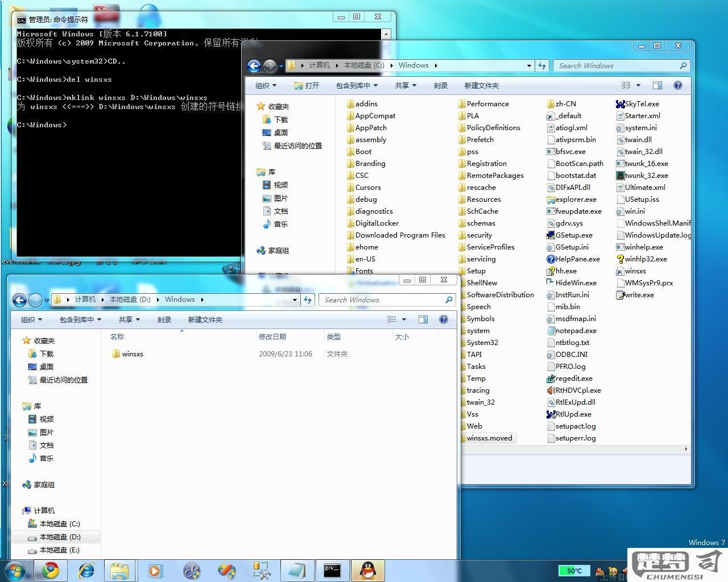Image resolution: width=728 pixels, height=582 pixels.
Task: Switch to the Command Prompt taskbar button
Action: click(x=332, y=571)
